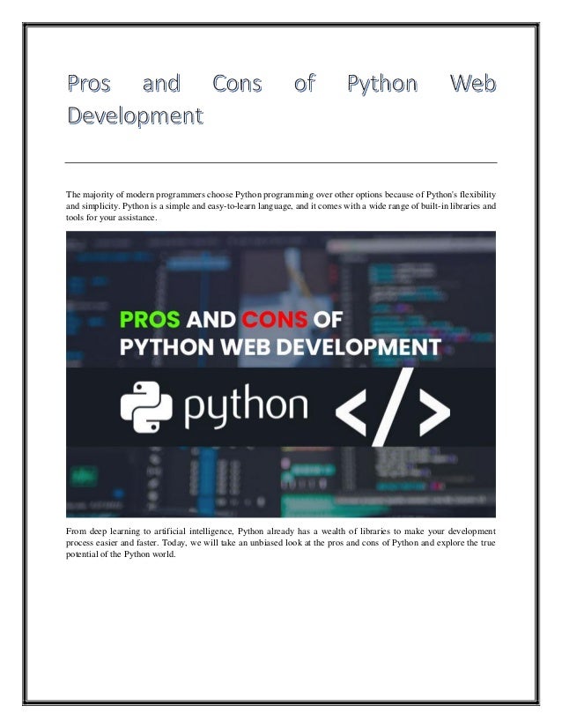This screenshot has width=562, height=728.
Task: Click the Python web development banner image
Action: (281, 375)
